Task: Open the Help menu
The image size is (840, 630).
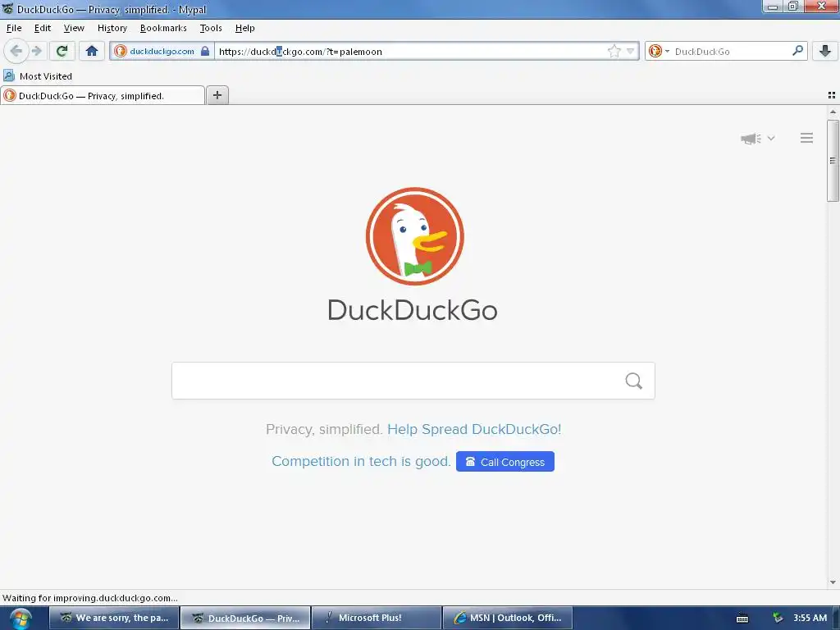Action: [244, 28]
